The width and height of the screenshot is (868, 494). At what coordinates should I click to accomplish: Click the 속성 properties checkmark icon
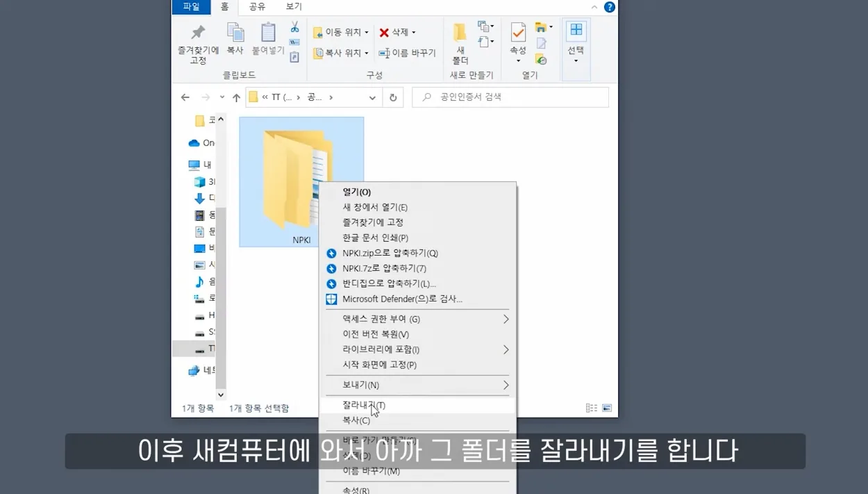(518, 33)
